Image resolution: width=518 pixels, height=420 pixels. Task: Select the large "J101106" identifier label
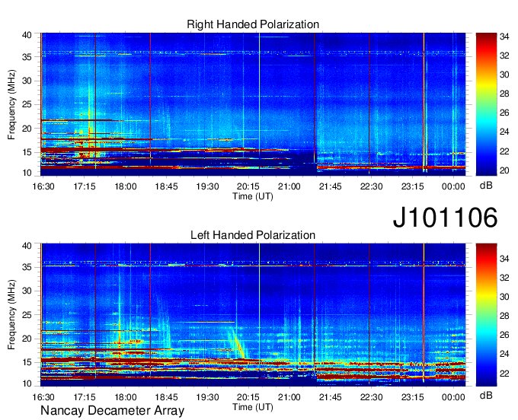click(445, 218)
